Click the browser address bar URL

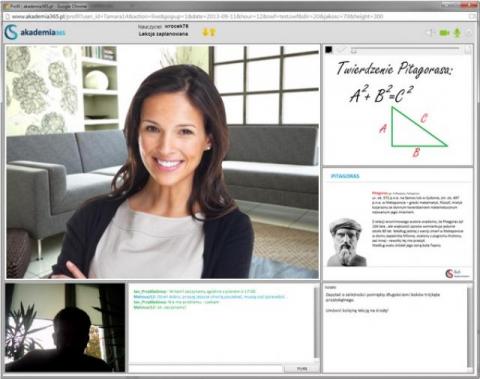pyautogui.click(x=197, y=16)
